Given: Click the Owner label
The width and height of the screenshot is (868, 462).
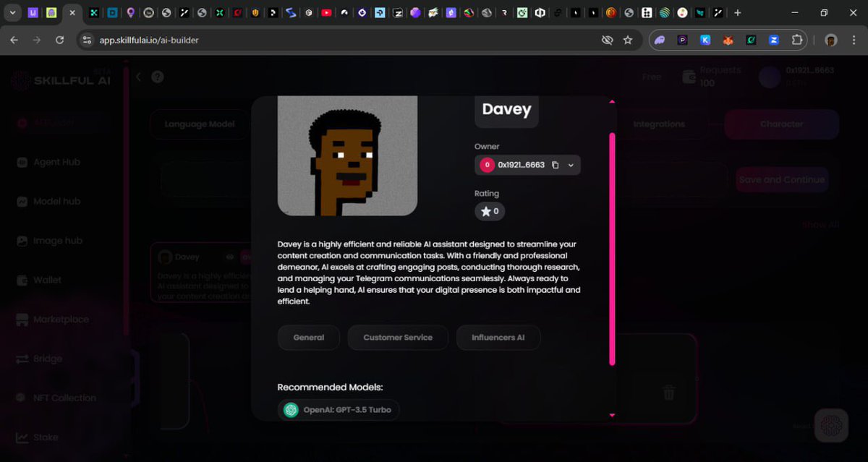Looking at the screenshot, I should point(487,146).
